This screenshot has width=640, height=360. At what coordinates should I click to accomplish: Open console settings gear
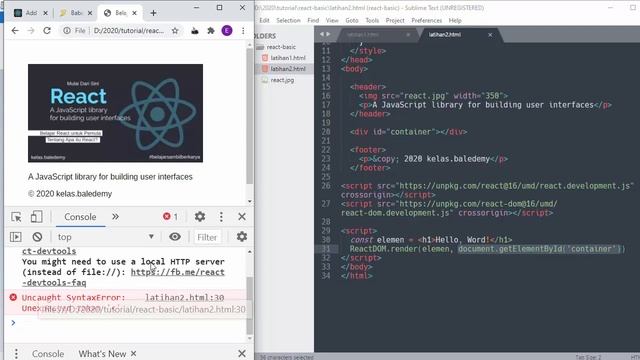(242, 237)
